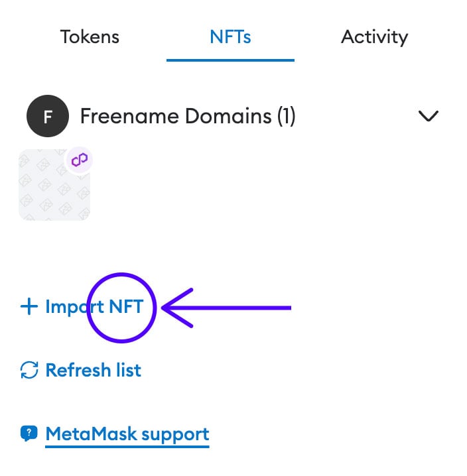Switch to the Tokens tab
This screenshot has height=476, width=467.
[90, 36]
